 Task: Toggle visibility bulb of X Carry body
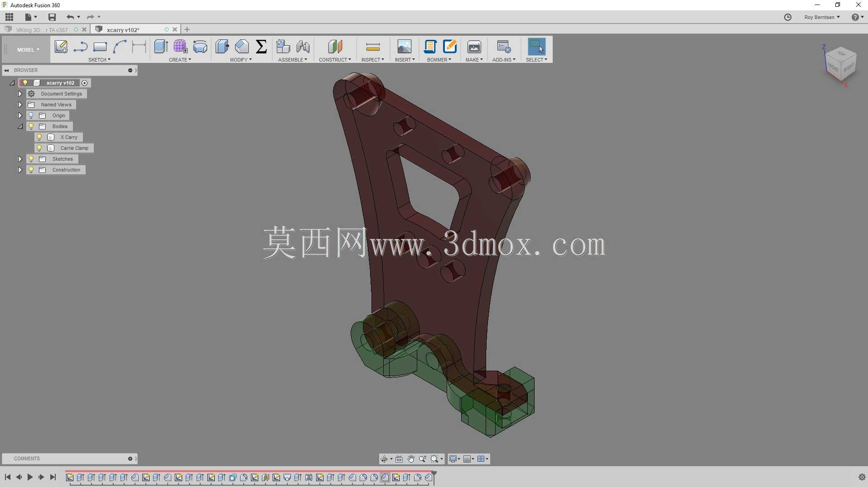point(39,137)
